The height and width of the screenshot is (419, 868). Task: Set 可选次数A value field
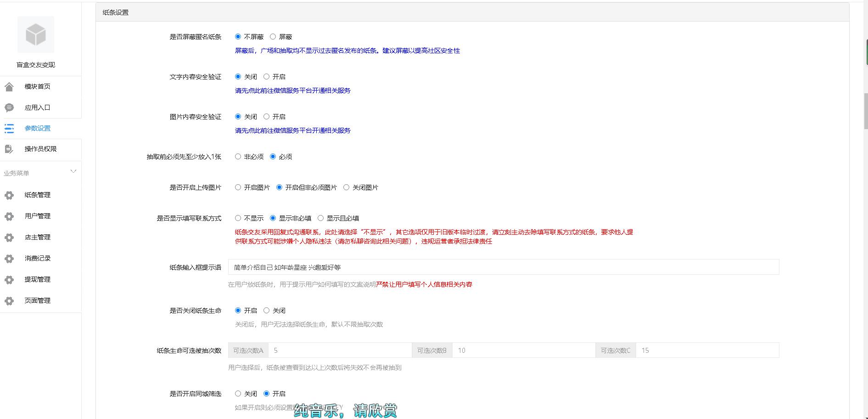[x=340, y=350]
